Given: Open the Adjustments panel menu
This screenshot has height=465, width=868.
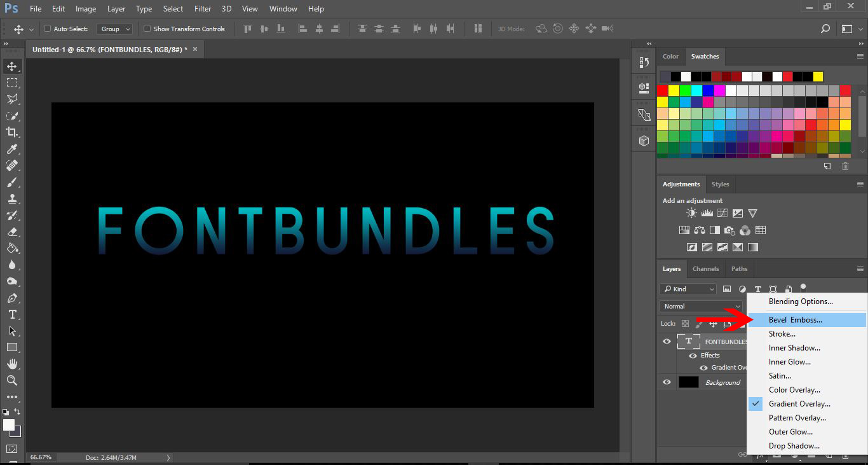Looking at the screenshot, I should tap(860, 184).
